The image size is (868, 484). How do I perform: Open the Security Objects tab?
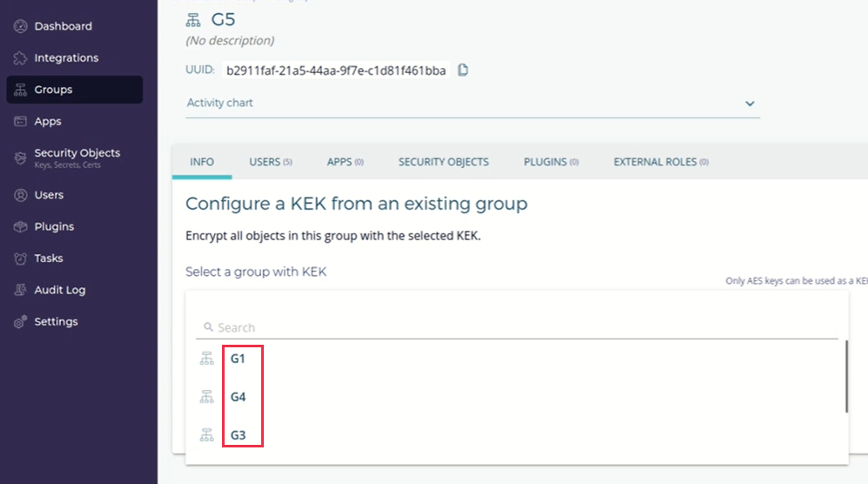pos(443,162)
